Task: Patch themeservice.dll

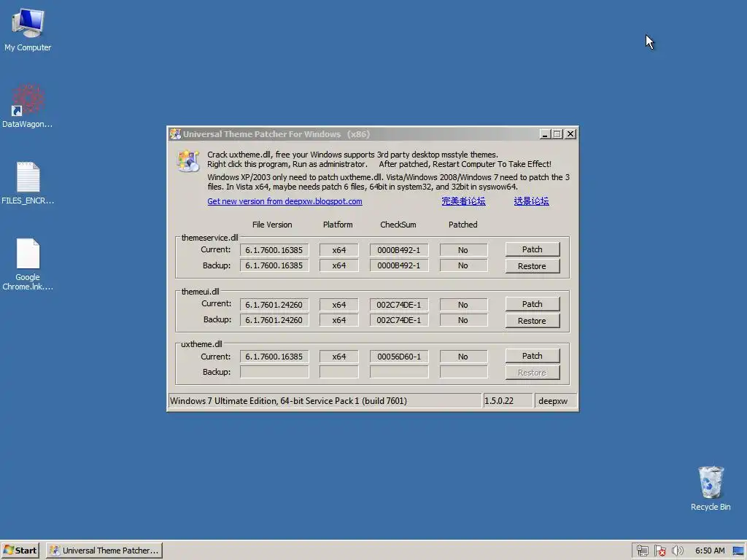Action: (x=532, y=249)
